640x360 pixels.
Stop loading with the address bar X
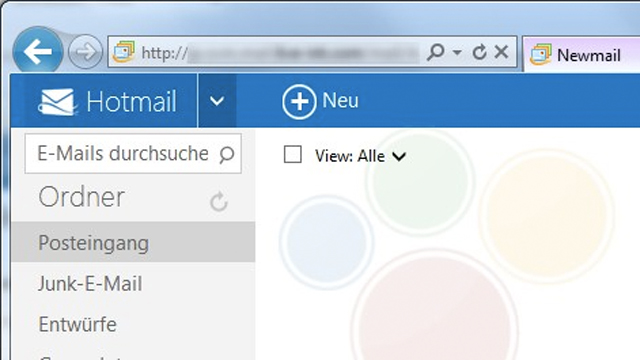pos(501,52)
